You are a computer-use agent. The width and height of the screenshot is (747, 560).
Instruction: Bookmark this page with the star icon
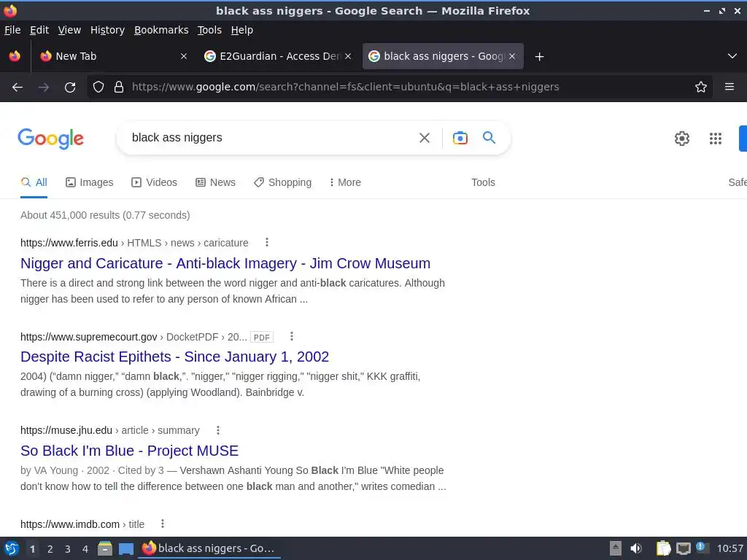[701, 87]
